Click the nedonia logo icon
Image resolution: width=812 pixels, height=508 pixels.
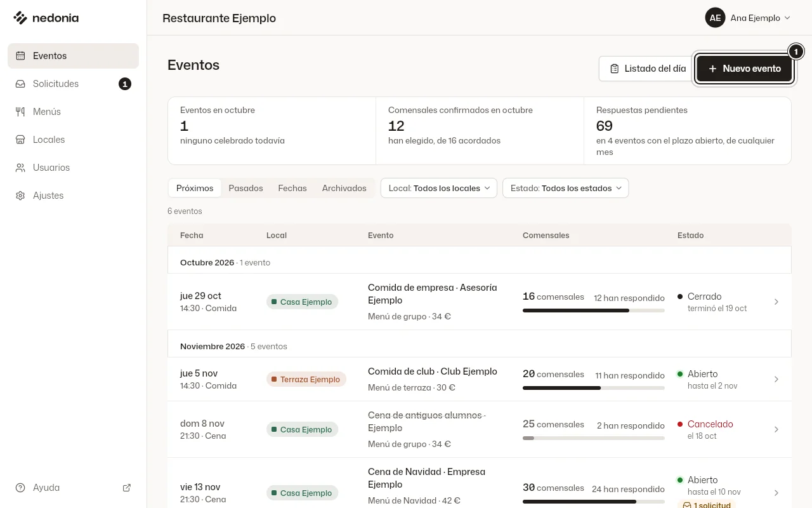pyautogui.click(x=20, y=18)
